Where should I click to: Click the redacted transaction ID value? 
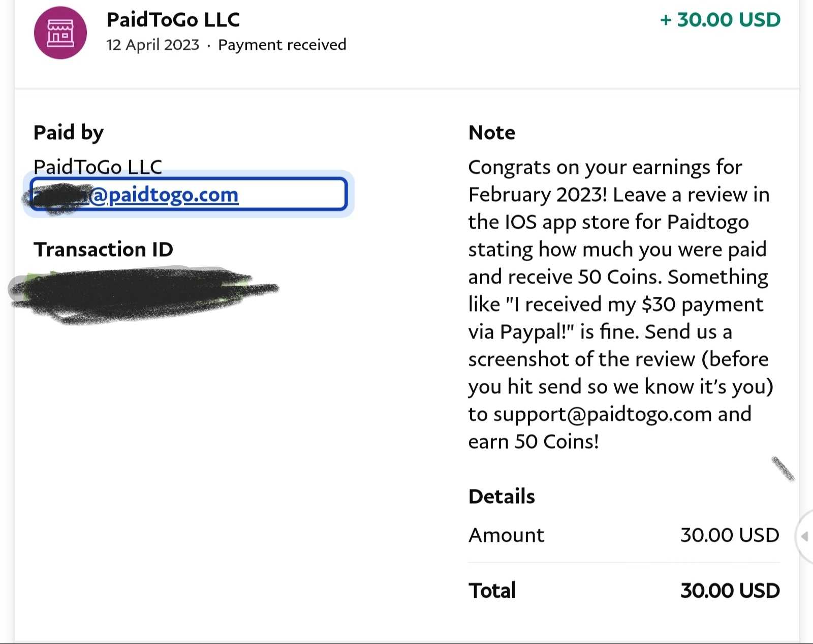pos(144,295)
